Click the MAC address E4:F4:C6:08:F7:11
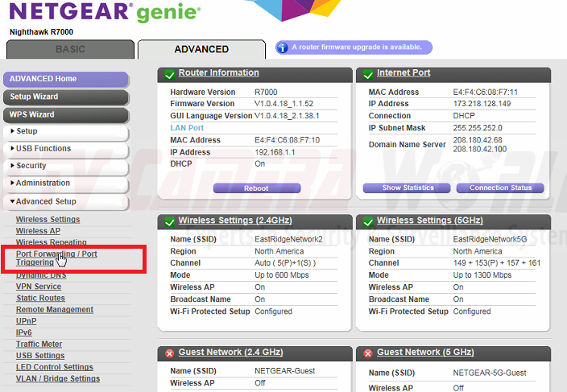The image size is (567, 392). (486, 92)
